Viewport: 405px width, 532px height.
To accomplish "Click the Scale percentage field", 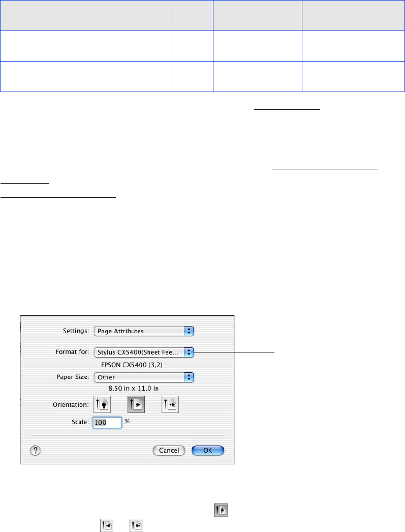I will tap(107, 423).
